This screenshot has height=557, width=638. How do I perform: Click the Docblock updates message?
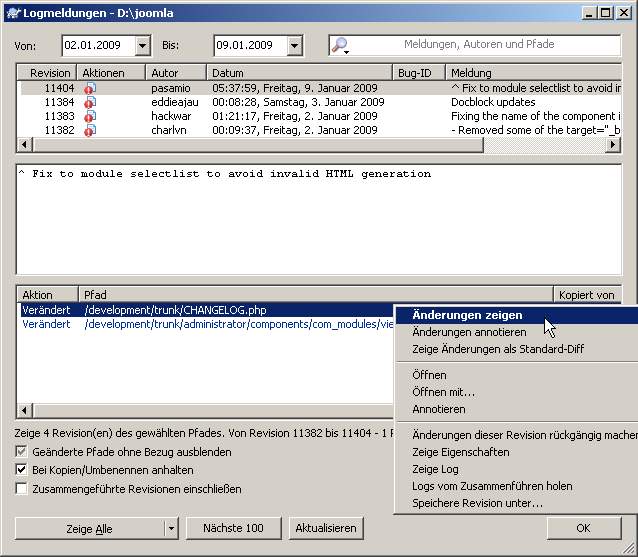click(493, 102)
